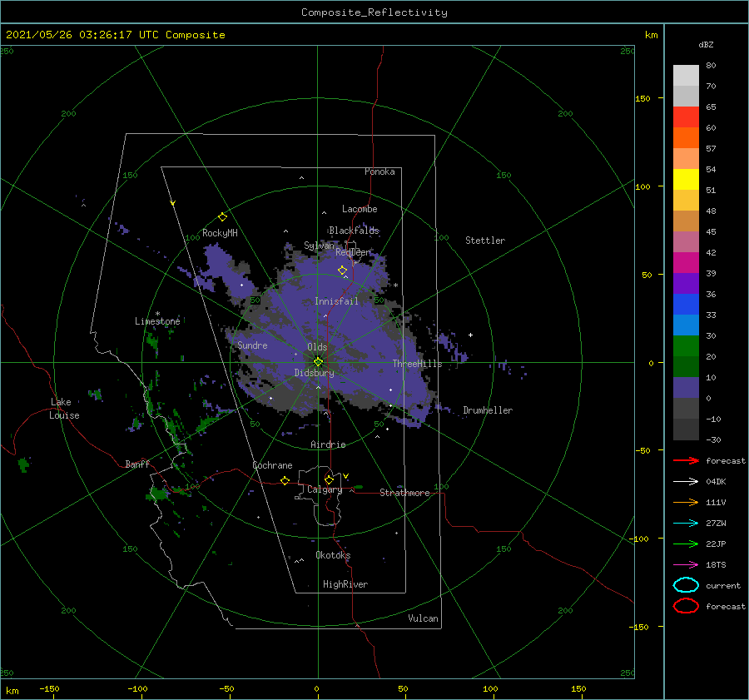Viewport: 749px width, 700px height.
Task: Click the Banff city label
Action: pos(137,464)
